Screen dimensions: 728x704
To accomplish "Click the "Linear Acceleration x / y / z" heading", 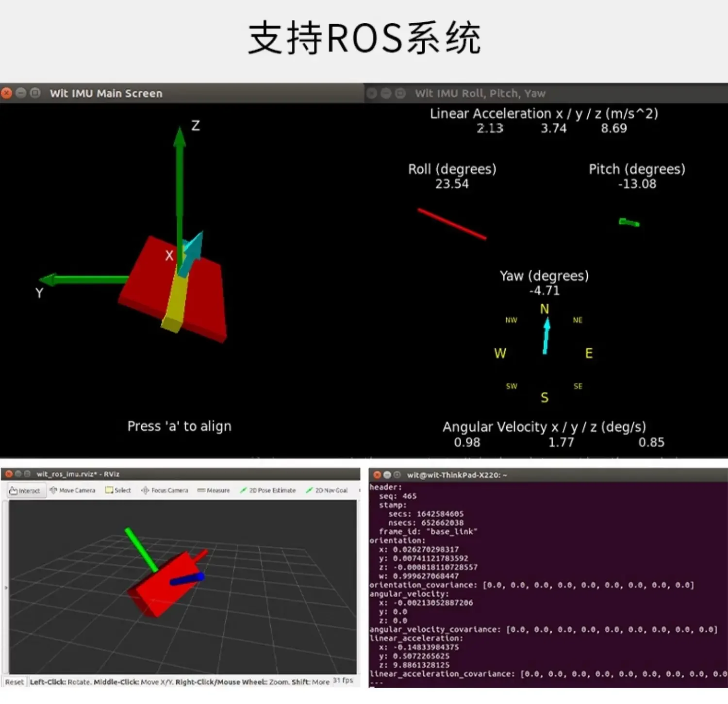I will point(544,114).
